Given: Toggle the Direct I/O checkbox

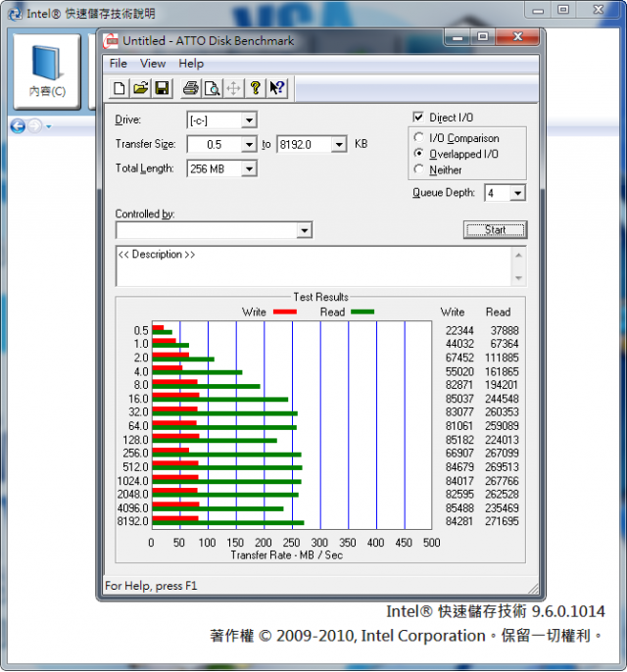Looking at the screenshot, I should click(418, 118).
